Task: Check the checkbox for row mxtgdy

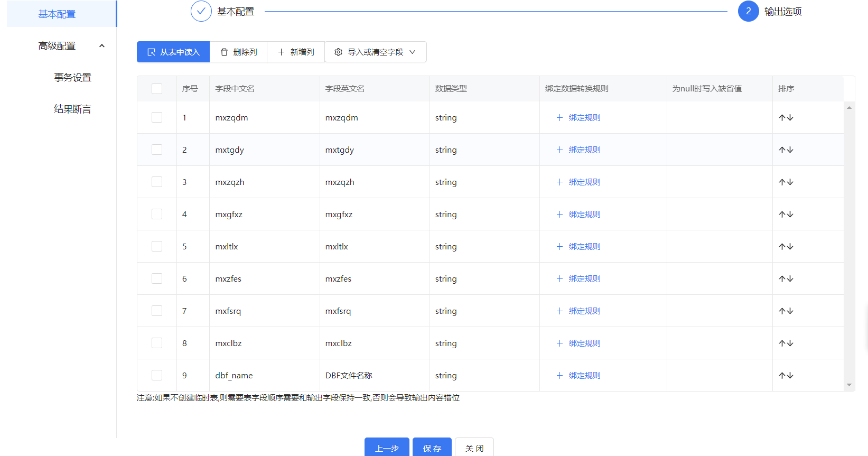Action: pyautogui.click(x=157, y=150)
